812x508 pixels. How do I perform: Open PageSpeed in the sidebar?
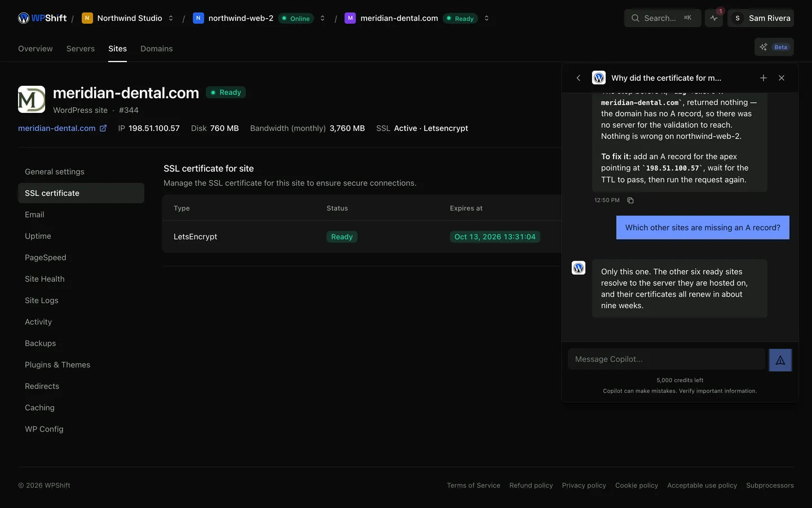tap(81, 257)
